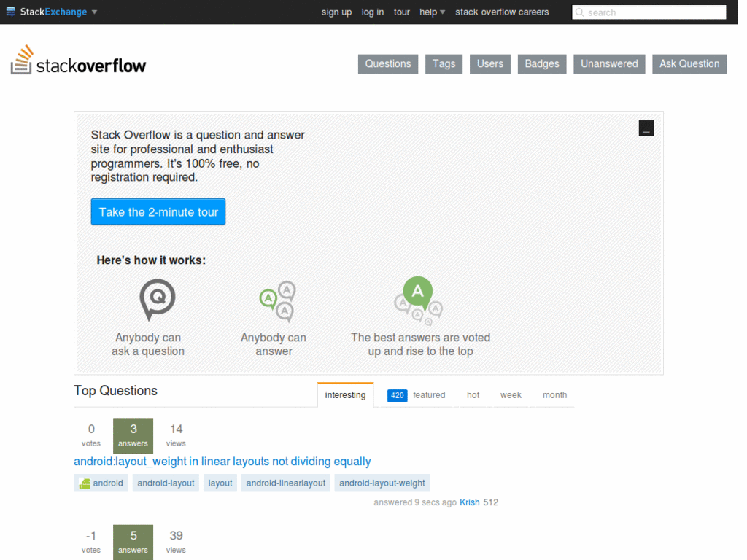Select the week tab
The height and width of the screenshot is (560, 747).
(x=511, y=394)
